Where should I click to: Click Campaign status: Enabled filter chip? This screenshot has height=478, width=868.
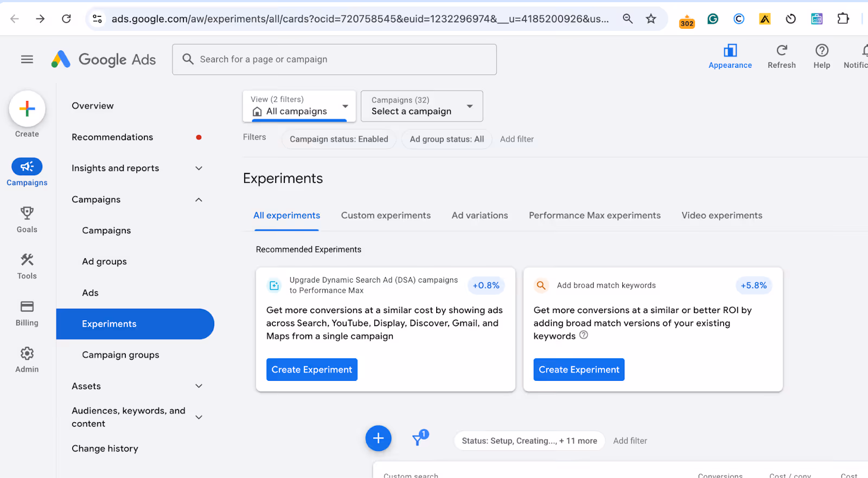(339, 139)
